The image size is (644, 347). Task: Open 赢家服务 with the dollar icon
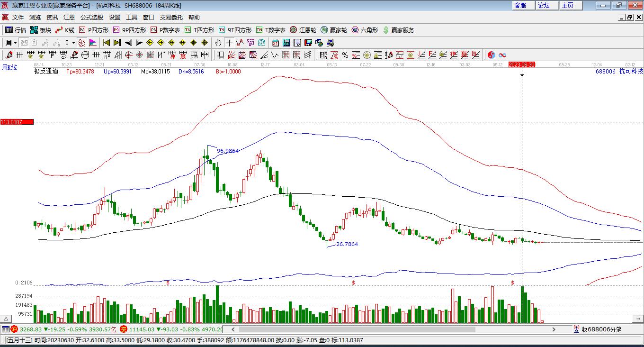(398, 30)
